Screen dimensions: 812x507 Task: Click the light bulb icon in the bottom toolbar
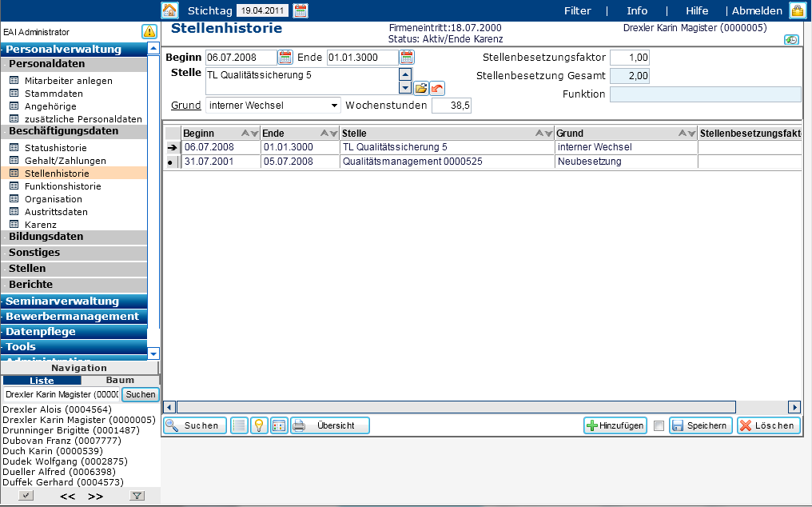[259, 425]
